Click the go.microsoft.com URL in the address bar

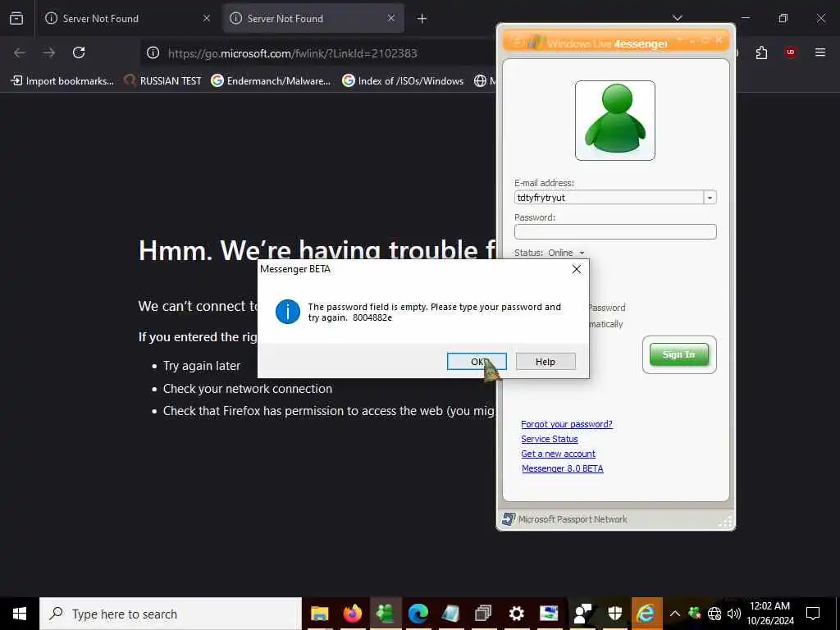coord(293,53)
